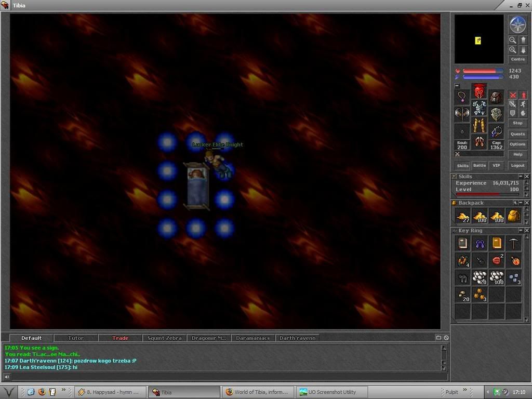The width and height of the screenshot is (532, 399).
Task: Switch to the Tutor chat tab
Action: tap(76, 338)
